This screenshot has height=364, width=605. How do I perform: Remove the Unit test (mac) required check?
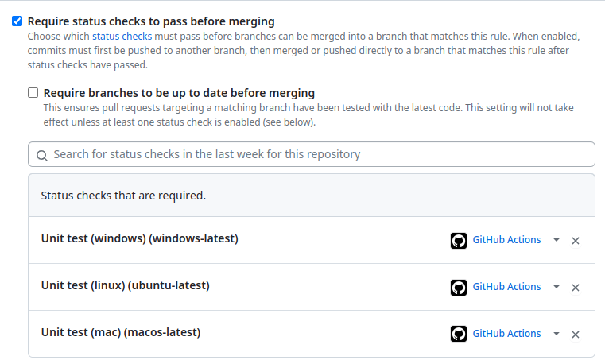(x=576, y=335)
